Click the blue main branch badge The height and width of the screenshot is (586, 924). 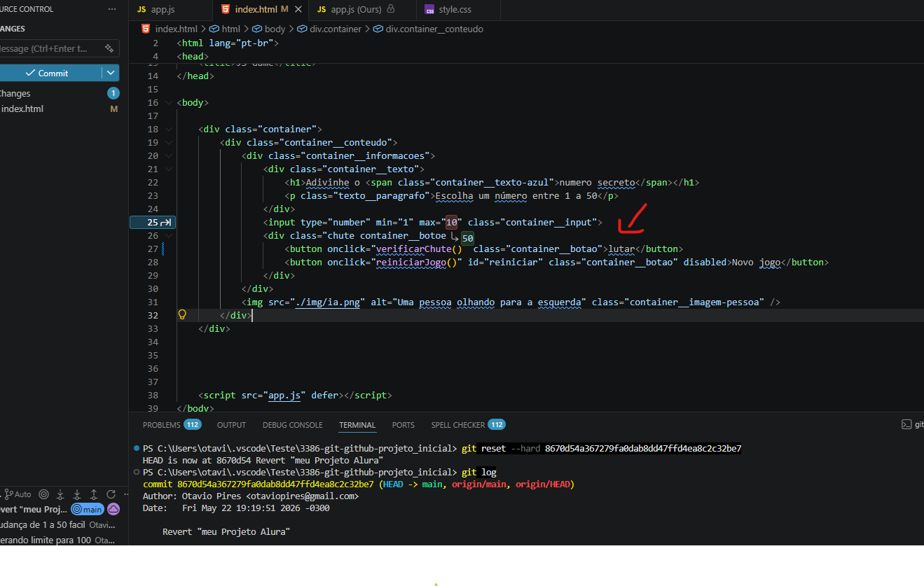click(87, 509)
